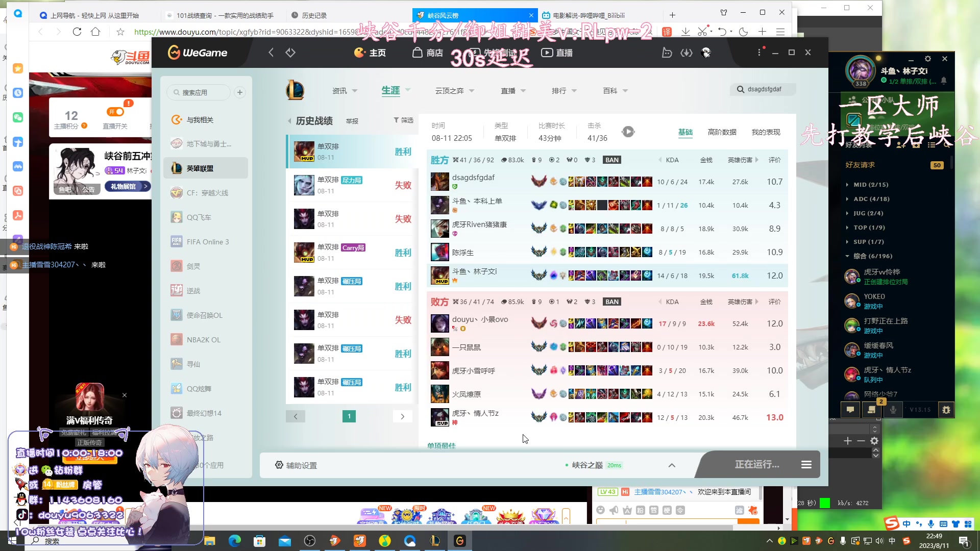Switch to 我的表现 tab
The width and height of the screenshot is (980, 551).
tap(766, 132)
